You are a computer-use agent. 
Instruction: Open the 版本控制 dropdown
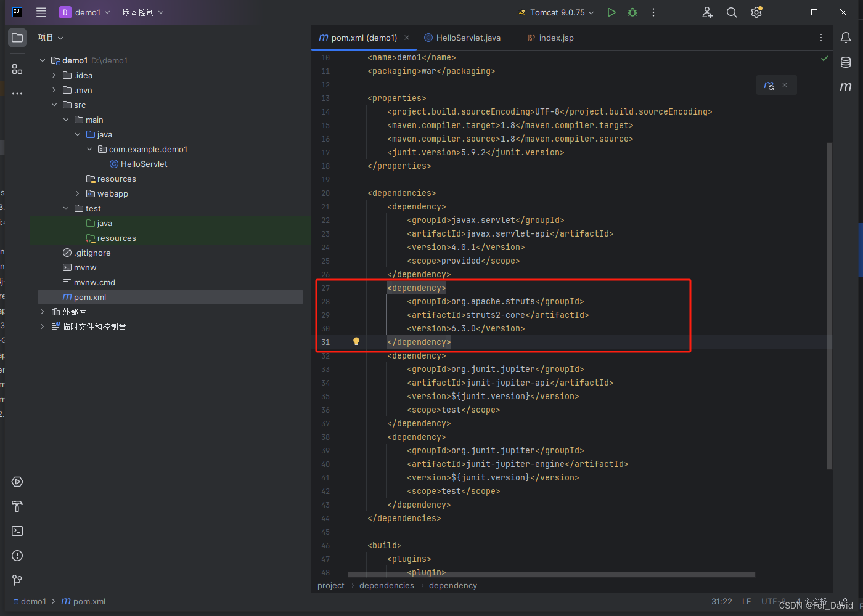coord(143,12)
